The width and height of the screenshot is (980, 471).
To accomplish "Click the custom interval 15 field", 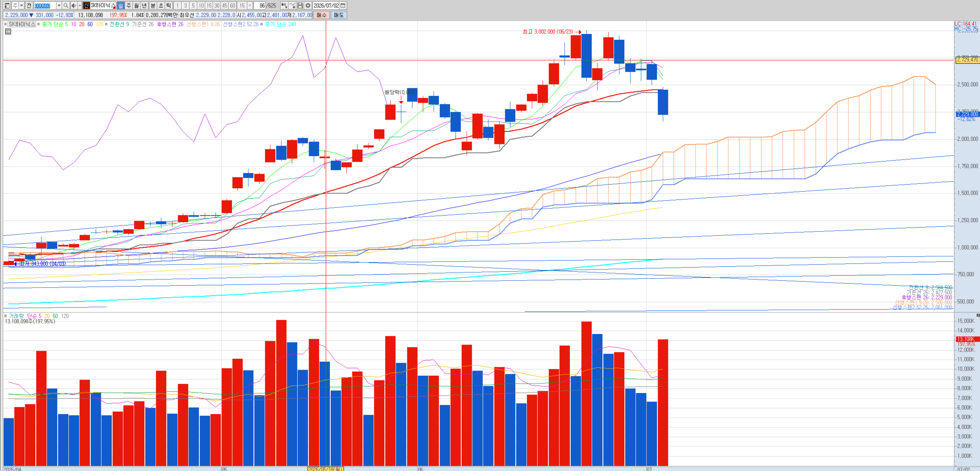I will coord(242,5).
